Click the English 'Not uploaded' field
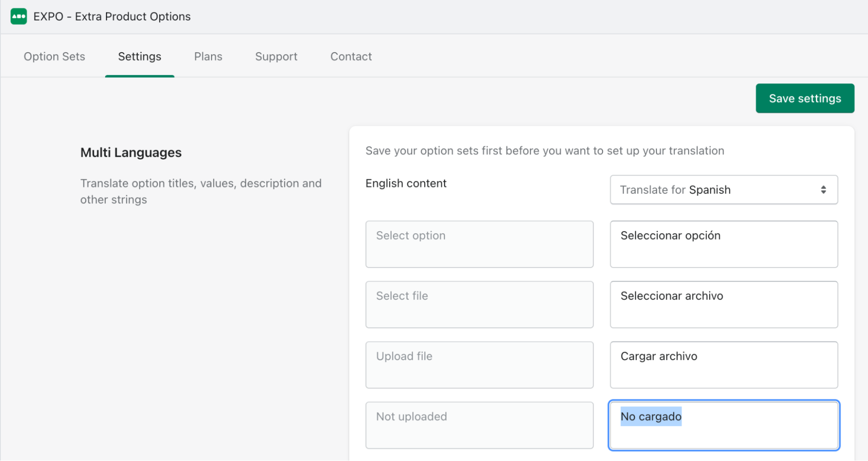Image resolution: width=868 pixels, height=461 pixels. (479, 425)
